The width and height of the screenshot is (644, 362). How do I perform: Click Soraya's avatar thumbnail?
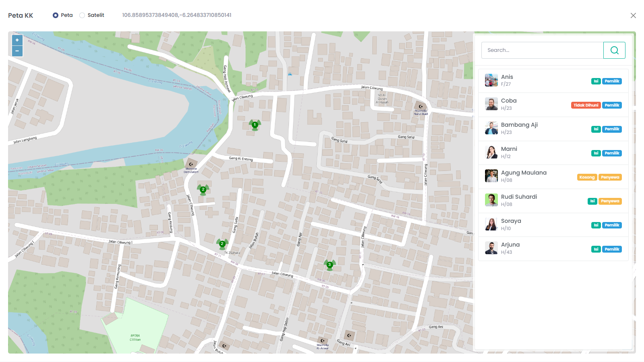(491, 224)
